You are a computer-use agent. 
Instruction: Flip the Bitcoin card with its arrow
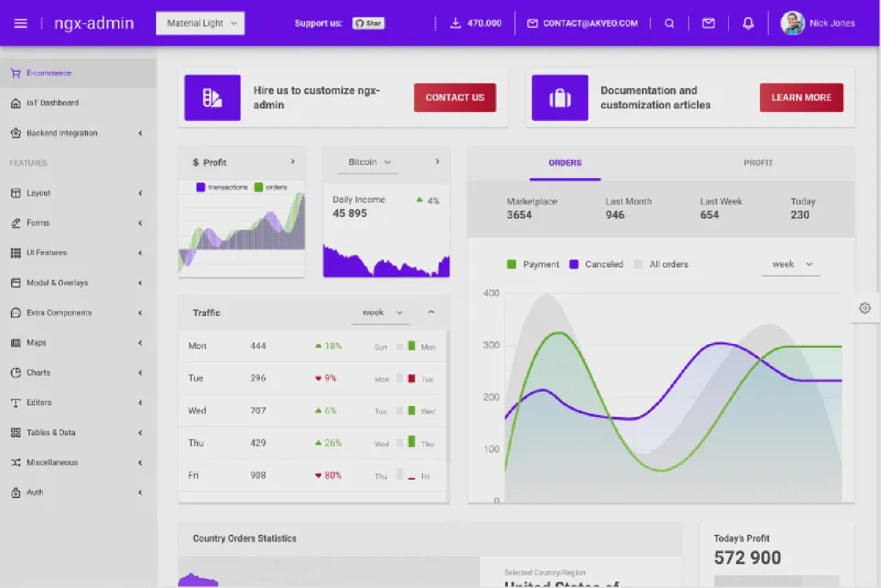coord(437,162)
